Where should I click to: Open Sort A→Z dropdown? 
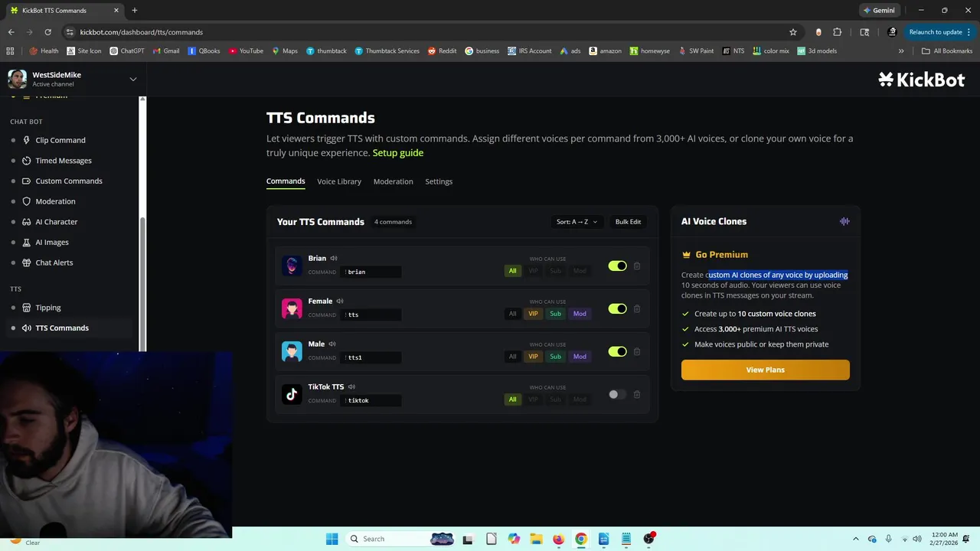point(577,222)
